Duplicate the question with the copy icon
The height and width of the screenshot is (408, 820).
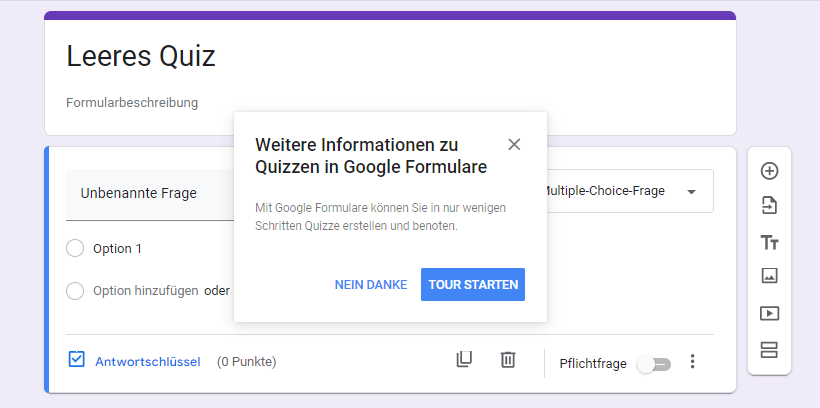click(464, 359)
